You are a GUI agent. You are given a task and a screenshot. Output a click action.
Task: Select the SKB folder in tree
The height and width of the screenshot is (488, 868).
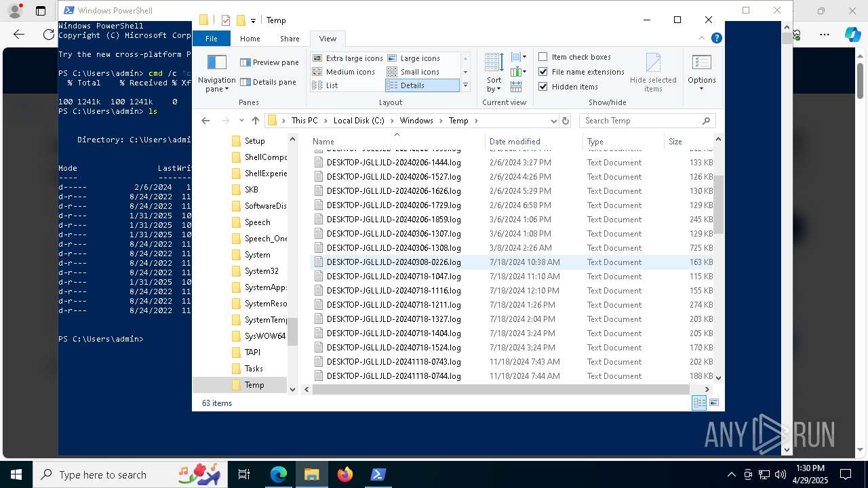point(251,190)
